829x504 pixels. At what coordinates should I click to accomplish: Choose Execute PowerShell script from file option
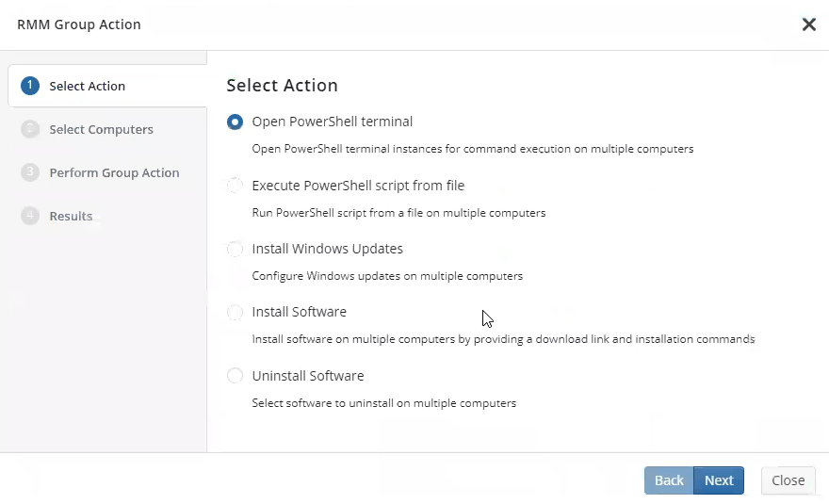[235, 186]
